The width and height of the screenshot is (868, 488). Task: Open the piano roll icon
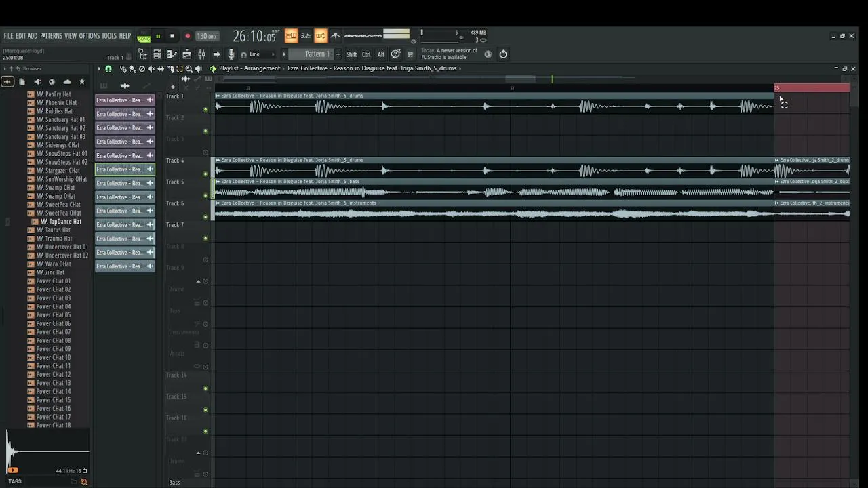point(172,54)
